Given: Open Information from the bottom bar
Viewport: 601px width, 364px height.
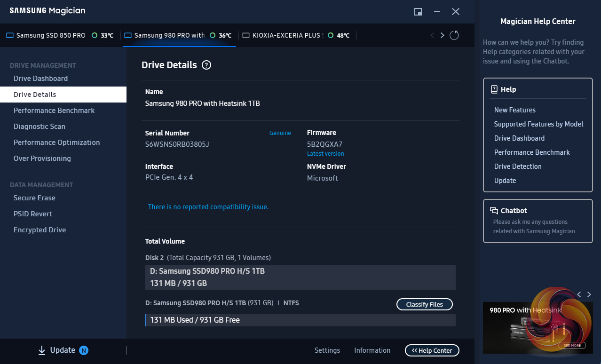Looking at the screenshot, I should (x=372, y=350).
